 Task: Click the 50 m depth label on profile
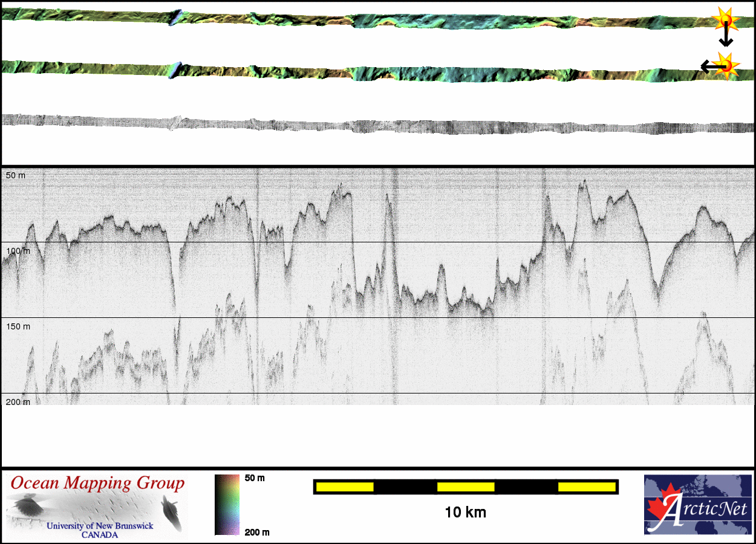[x=16, y=175]
